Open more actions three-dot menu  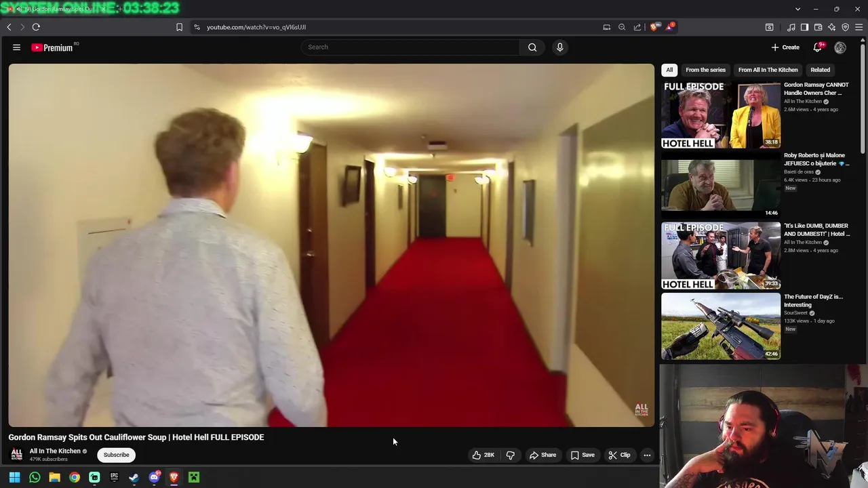click(x=647, y=455)
